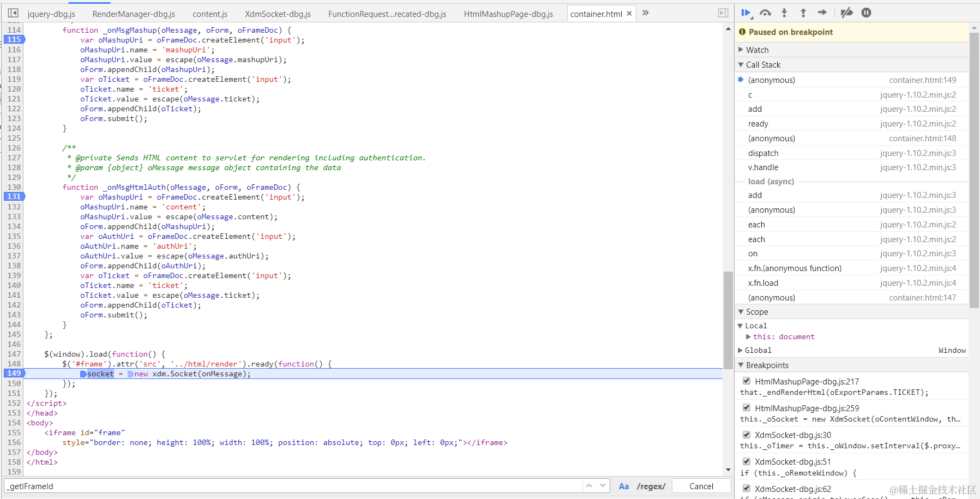Select the 'v.handle' call stack frame

852,167
